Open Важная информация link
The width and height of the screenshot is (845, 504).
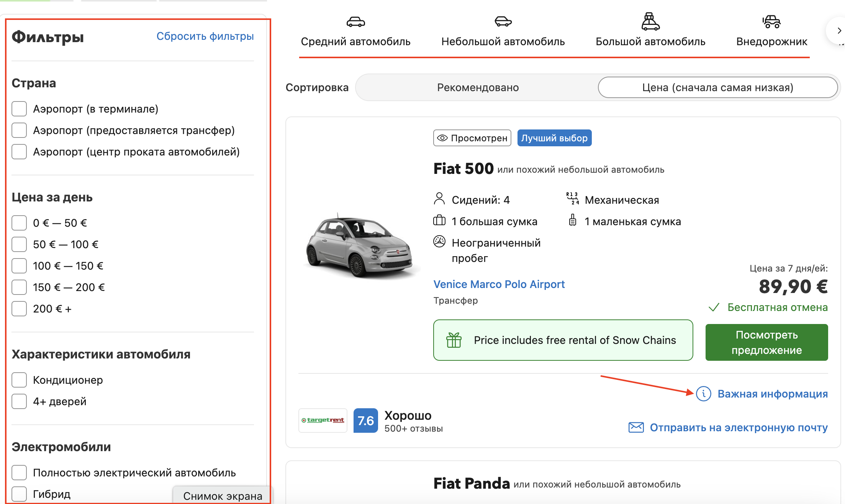773,394
